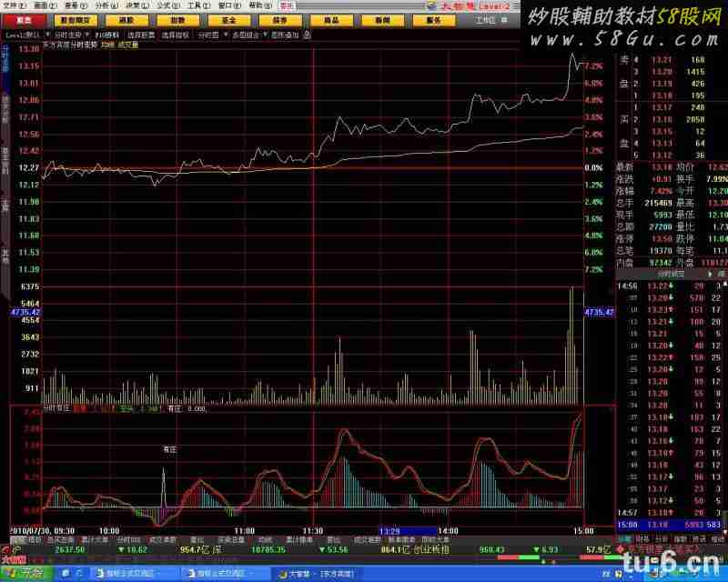728x582 pixels.
Task: Click the 4735.42 volume marker on left axis
Action: [x=25, y=312]
